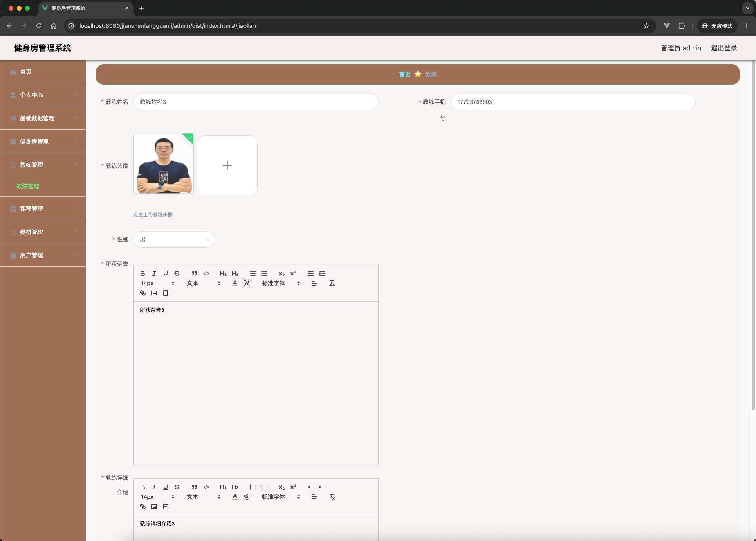Click 首页 breadcrumb link

[x=404, y=74]
